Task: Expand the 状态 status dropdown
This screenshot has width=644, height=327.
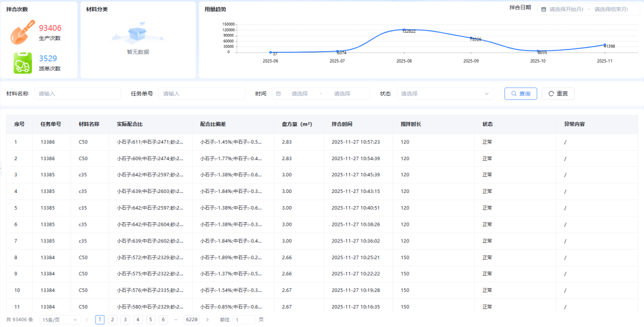Action: pyautogui.click(x=445, y=94)
